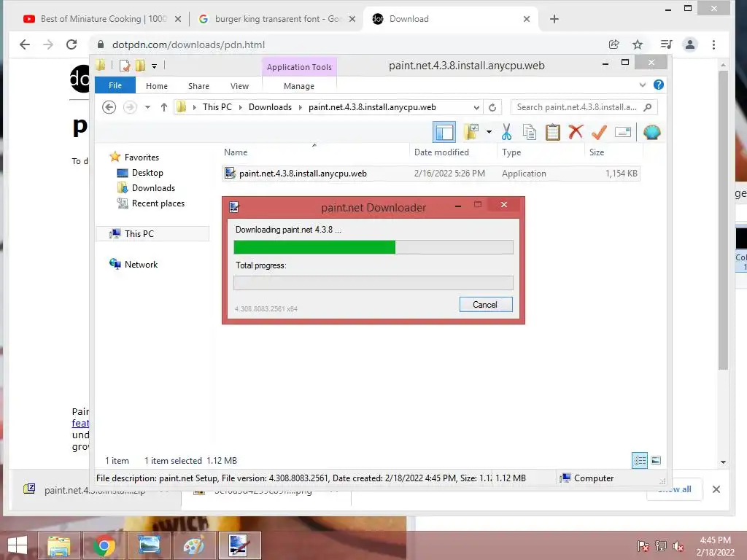Open the address bar history dropdown
This screenshot has height=560, width=747.
(x=476, y=107)
